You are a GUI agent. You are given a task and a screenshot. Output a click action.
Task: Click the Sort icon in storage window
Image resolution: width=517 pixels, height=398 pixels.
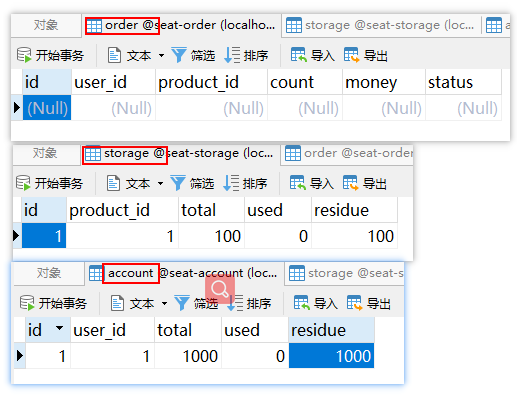click(x=231, y=183)
